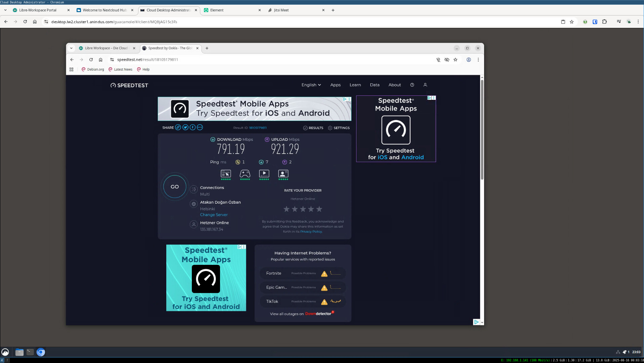This screenshot has width=644, height=363.
Task: Click the GO speed test button
Action: pos(174,187)
